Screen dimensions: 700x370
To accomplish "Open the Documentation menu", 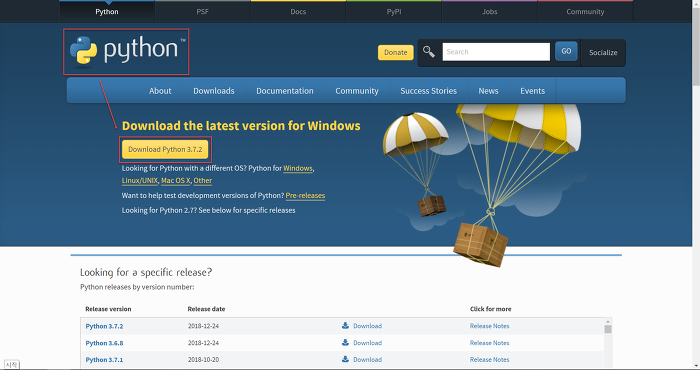I will tap(285, 91).
